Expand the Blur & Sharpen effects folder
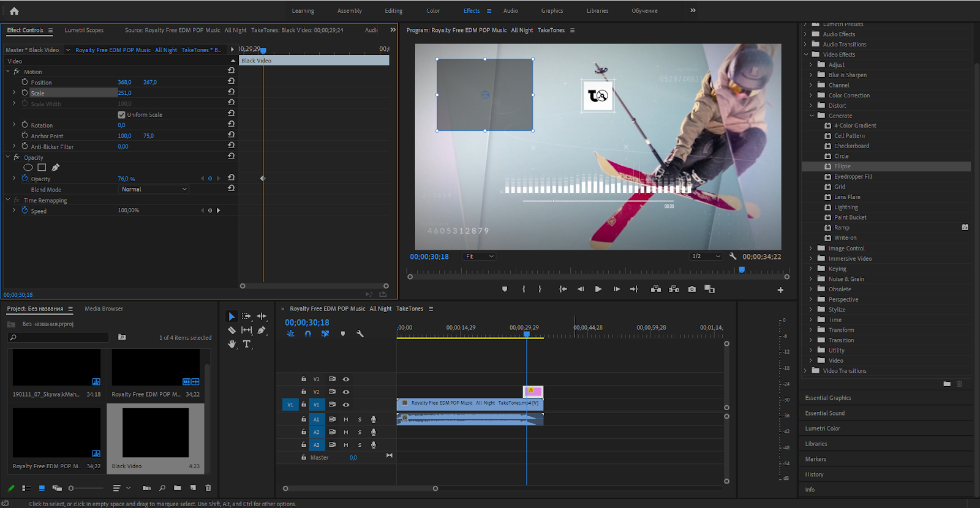 point(811,75)
